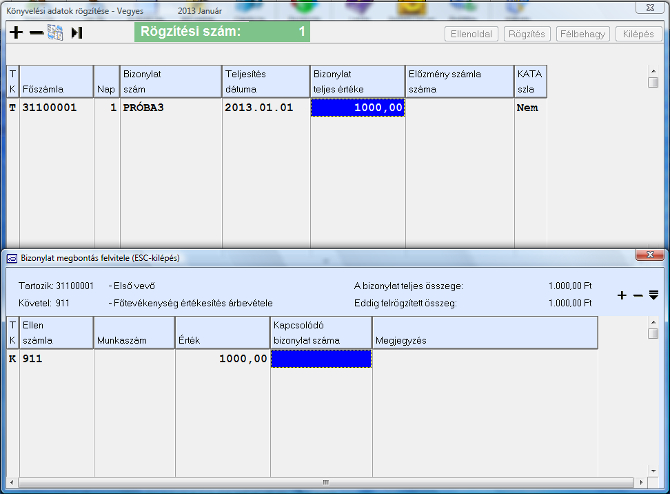Select the PRÓBA3 voucher number cell
The height and width of the screenshot is (494, 670).
coord(170,108)
